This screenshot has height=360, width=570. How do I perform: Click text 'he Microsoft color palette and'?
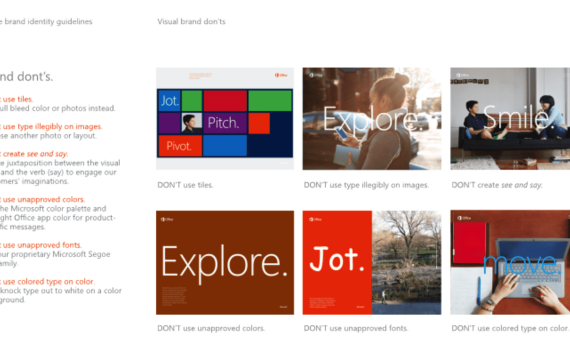[53, 208]
